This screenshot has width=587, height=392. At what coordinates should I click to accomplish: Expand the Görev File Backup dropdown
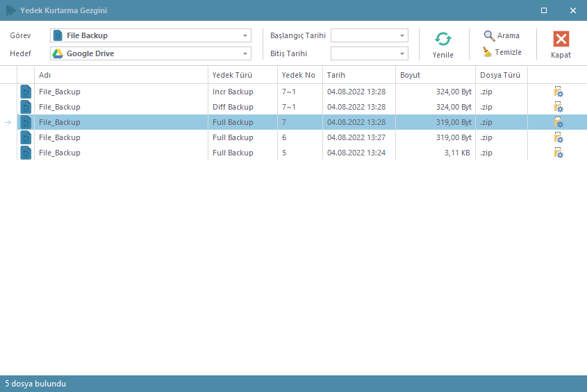pyautogui.click(x=245, y=35)
